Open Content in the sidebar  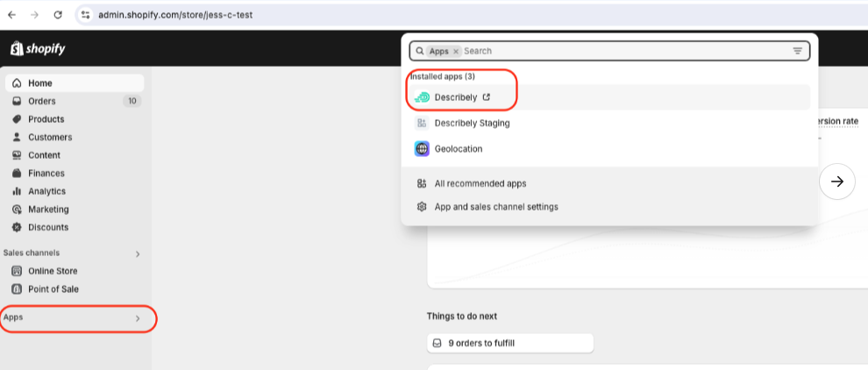75,155
